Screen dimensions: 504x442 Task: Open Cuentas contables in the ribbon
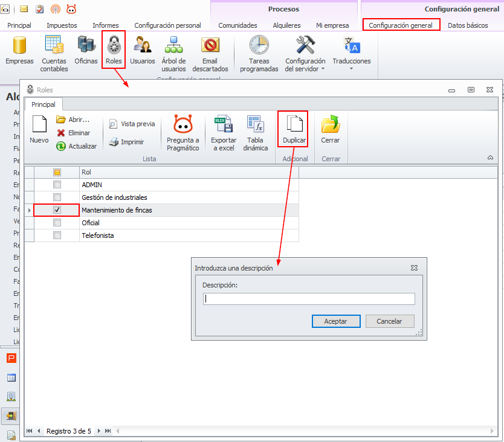click(54, 54)
